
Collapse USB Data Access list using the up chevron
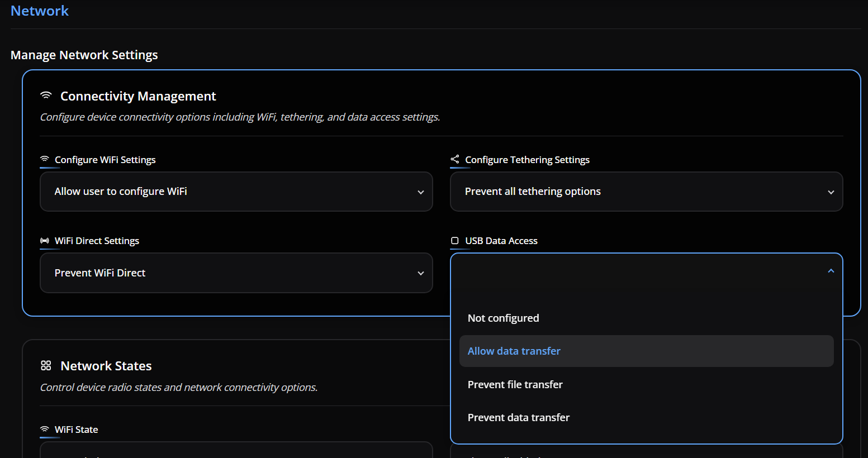point(831,271)
